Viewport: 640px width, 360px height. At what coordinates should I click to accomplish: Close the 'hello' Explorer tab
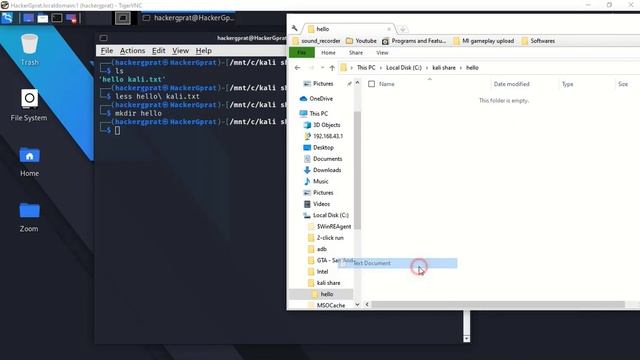pyautogui.click(x=389, y=29)
